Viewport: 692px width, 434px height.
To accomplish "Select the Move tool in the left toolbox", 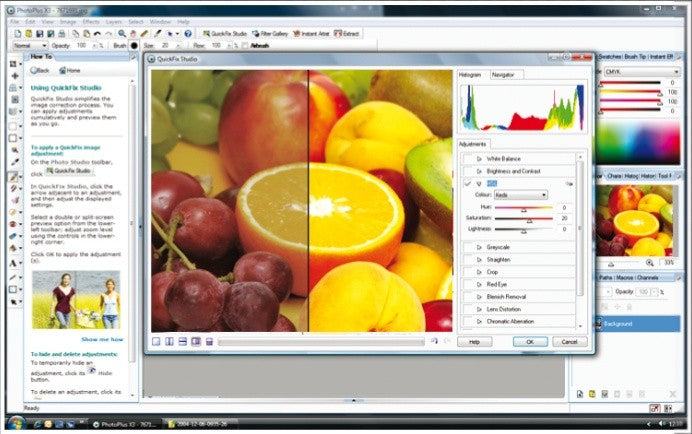I will tap(13, 76).
